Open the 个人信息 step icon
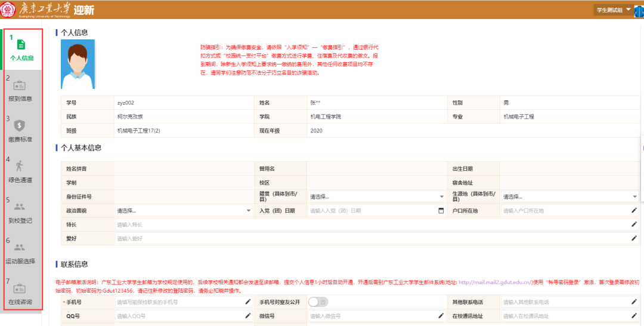Image resolution: width=644 pixels, height=326 pixels. pyautogui.click(x=21, y=44)
